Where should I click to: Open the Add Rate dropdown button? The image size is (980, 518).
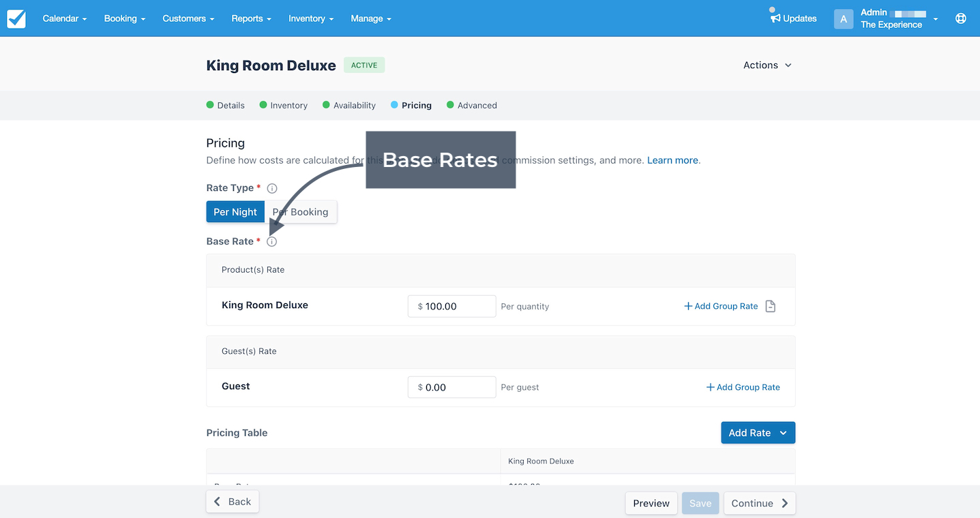point(758,433)
